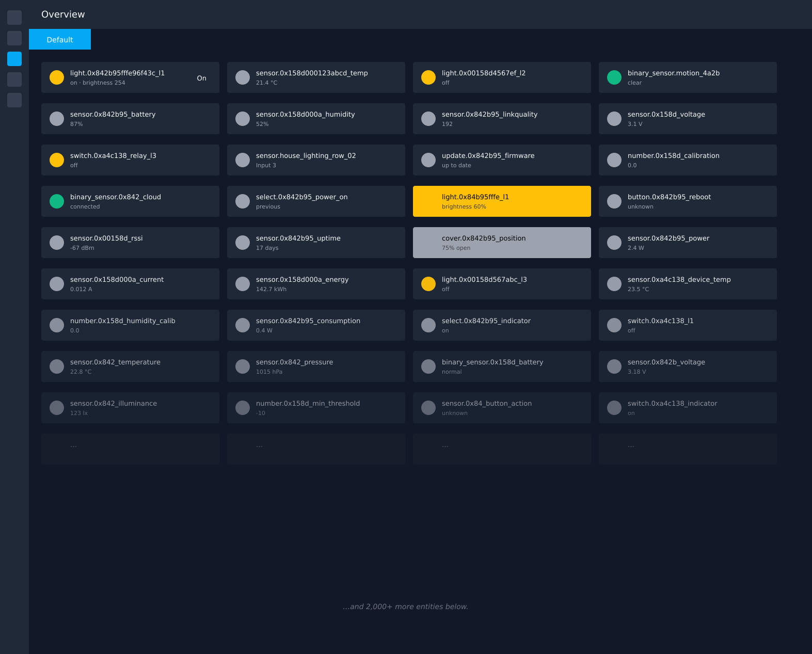Click icon of sensor.house_lighting_row_02
This screenshot has height=654, width=812.
click(243, 160)
